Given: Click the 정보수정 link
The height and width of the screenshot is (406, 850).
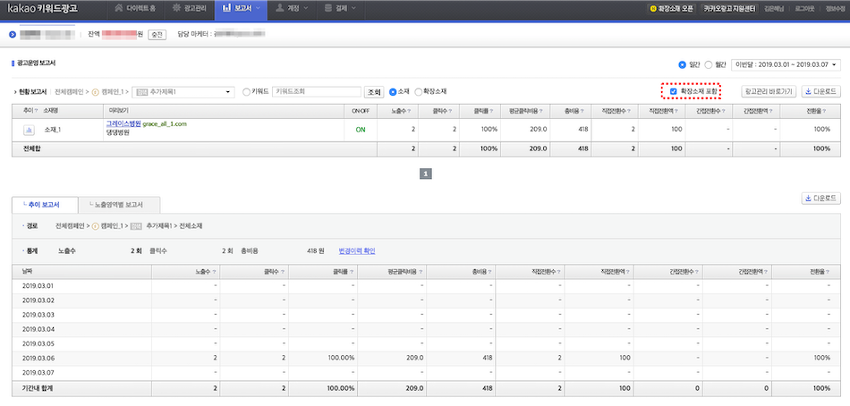Looking at the screenshot, I should coord(835,9).
